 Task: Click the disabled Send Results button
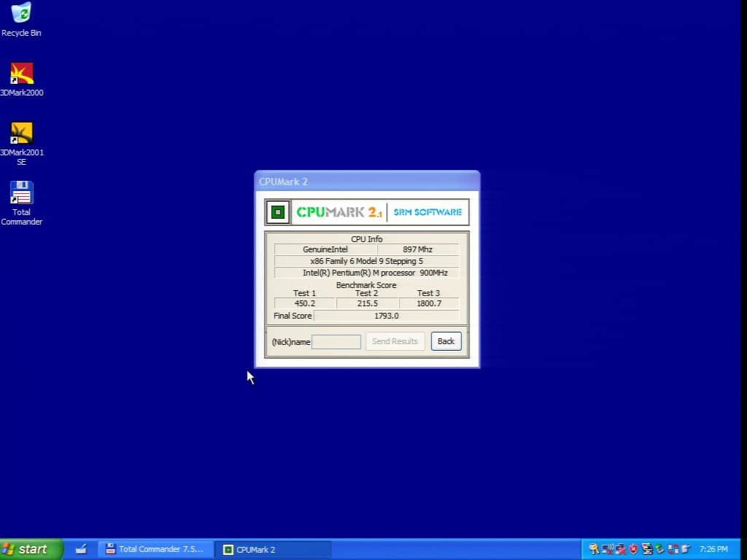coord(395,341)
